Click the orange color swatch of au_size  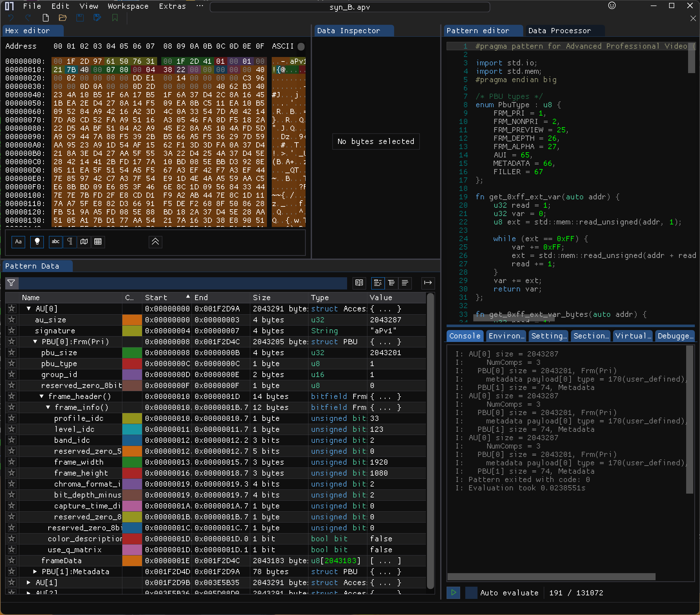click(132, 320)
